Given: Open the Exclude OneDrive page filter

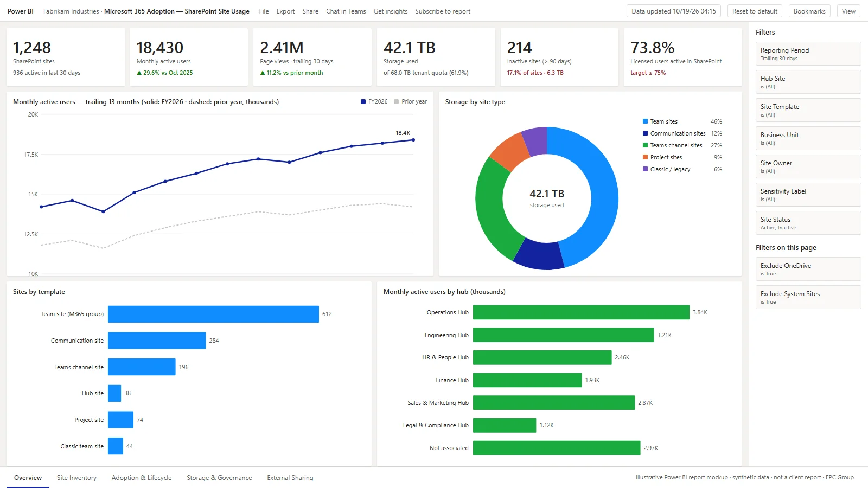Looking at the screenshot, I should click(808, 269).
